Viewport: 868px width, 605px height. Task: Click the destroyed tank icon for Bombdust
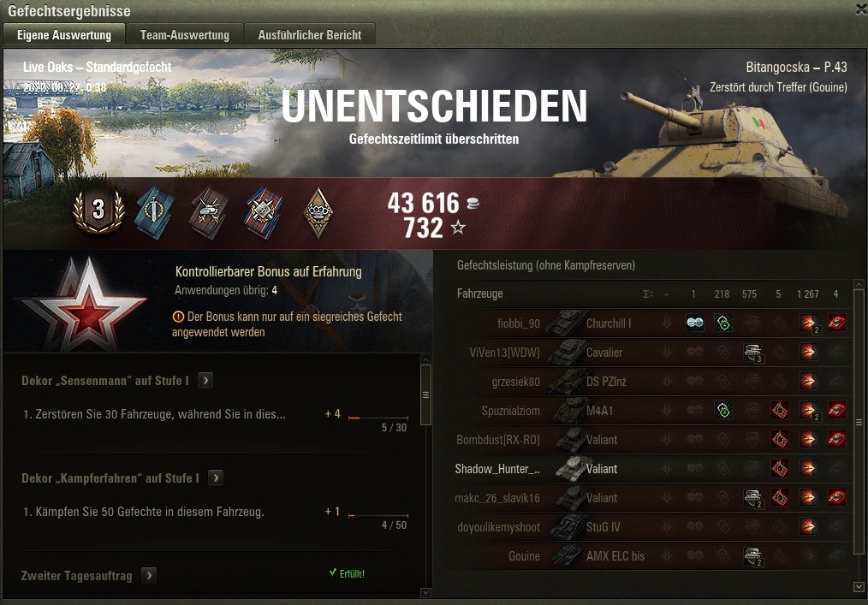coord(836,439)
